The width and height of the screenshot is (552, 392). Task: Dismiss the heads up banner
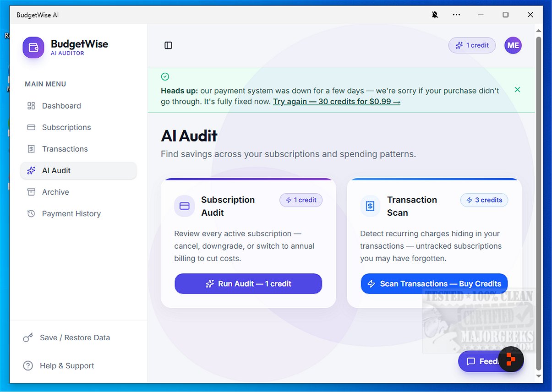pyautogui.click(x=517, y=90)
